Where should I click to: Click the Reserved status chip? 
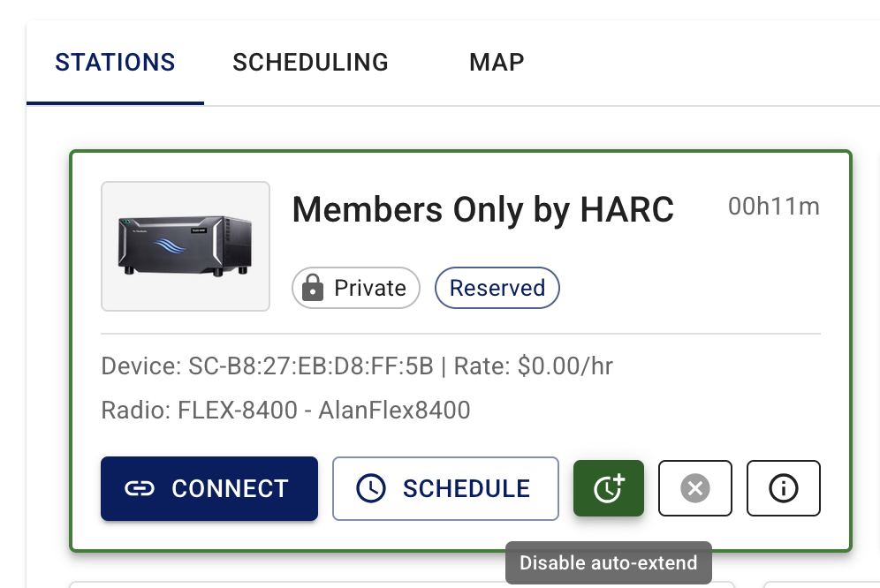click(497, 288)
